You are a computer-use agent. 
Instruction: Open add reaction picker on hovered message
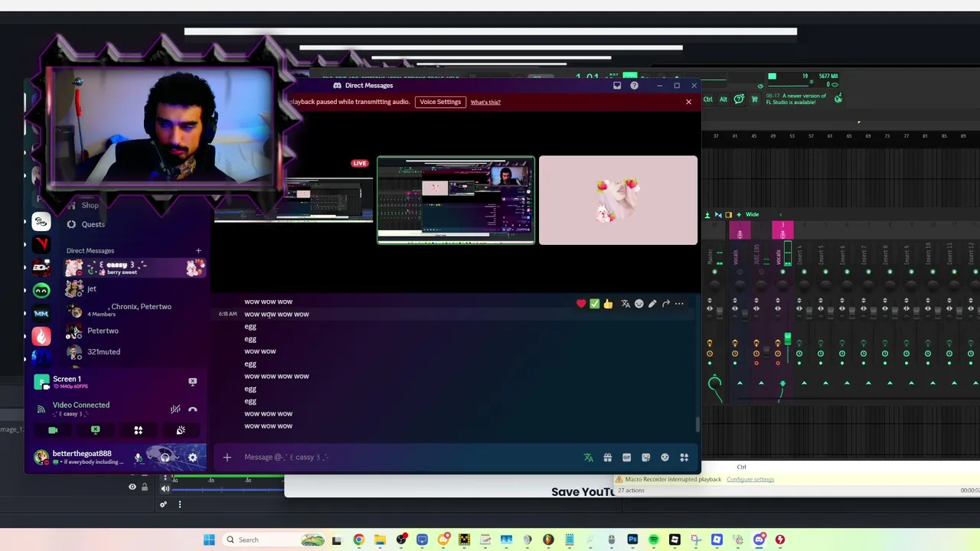pyautogui.click(x=639, y=304)
